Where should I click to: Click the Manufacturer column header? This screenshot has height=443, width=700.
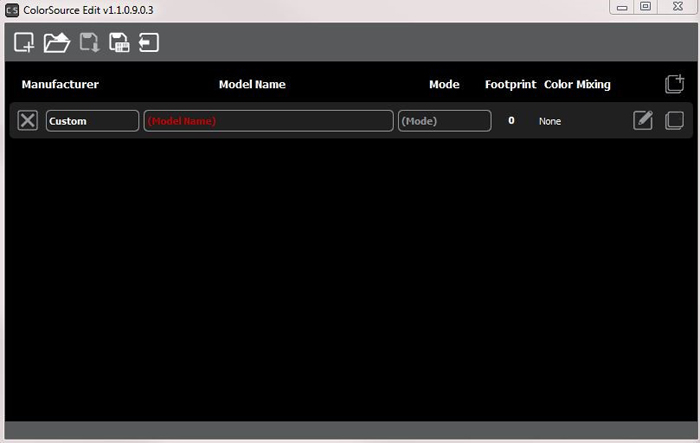(x=60, y=84)
